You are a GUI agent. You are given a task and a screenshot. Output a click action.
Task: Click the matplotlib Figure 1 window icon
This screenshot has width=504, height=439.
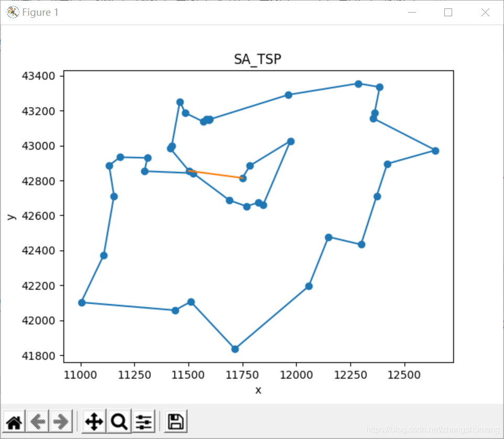point(13,12)
